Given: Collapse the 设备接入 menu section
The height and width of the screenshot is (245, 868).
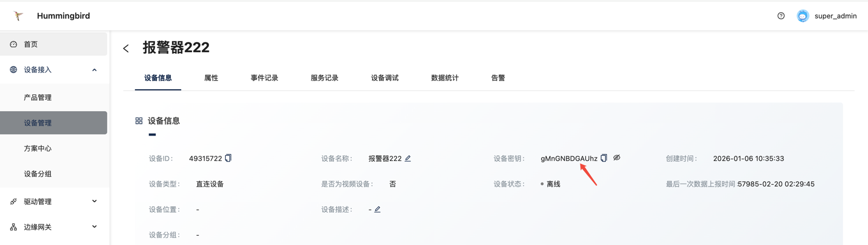Looking at the screenshot, I should 94,70.
